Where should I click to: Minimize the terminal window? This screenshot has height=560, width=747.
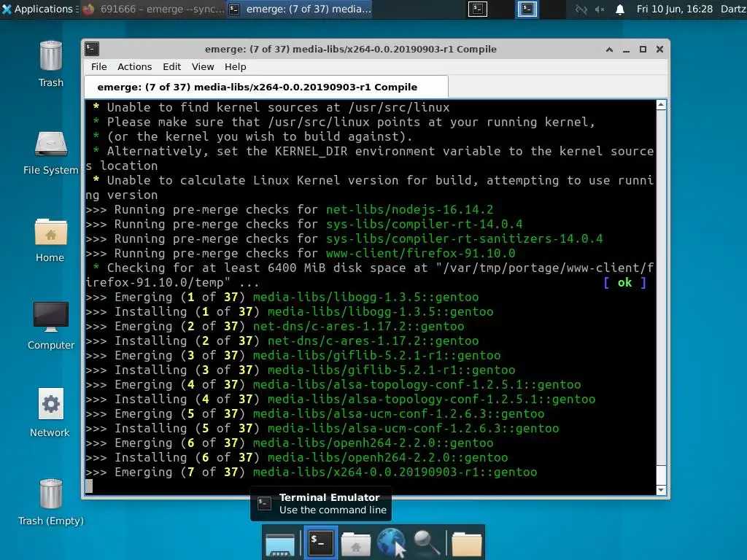coord(626,50)
